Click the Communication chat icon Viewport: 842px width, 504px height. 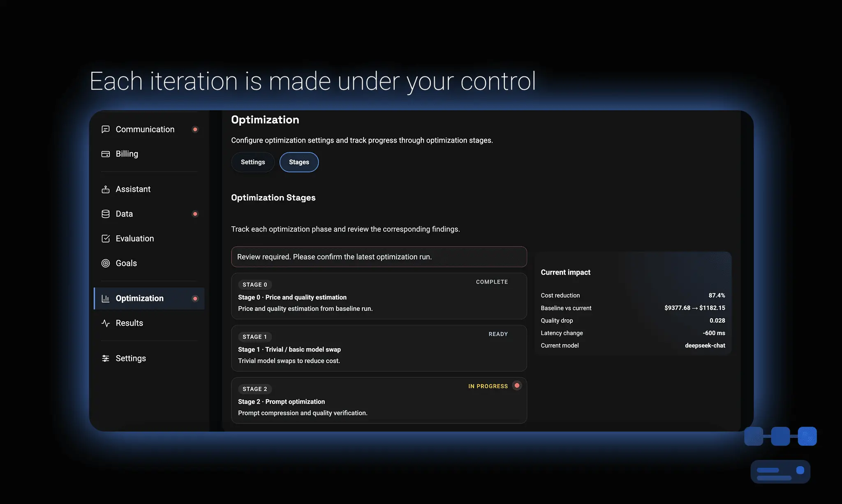click(106, 129)
